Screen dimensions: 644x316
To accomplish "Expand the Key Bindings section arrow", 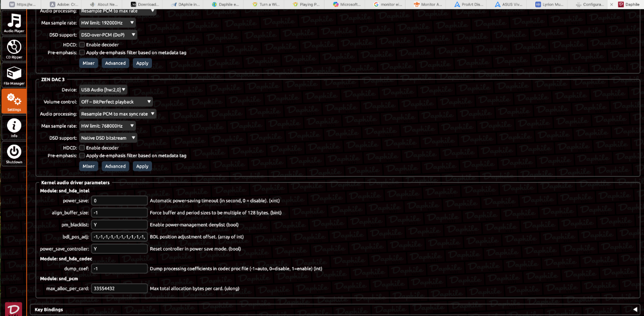I will click(635, 309).
